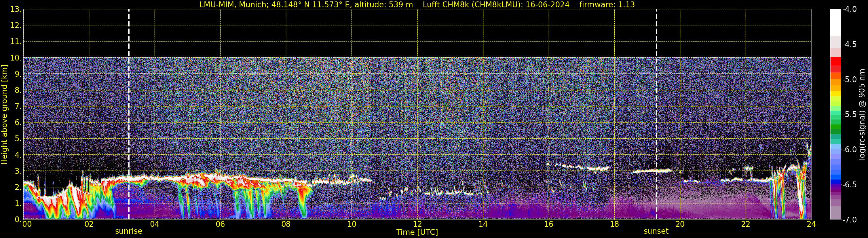Viewport: 868px width, 238px height.
Task: Click the '5.' height axis tick label
Action: point(18,139)
